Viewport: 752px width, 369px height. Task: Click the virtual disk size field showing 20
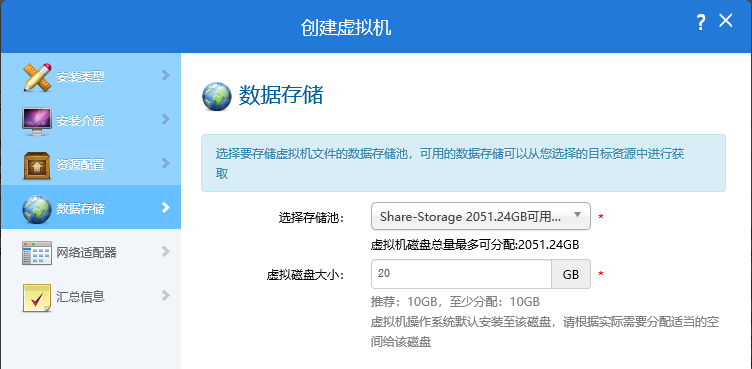point(461,274)
